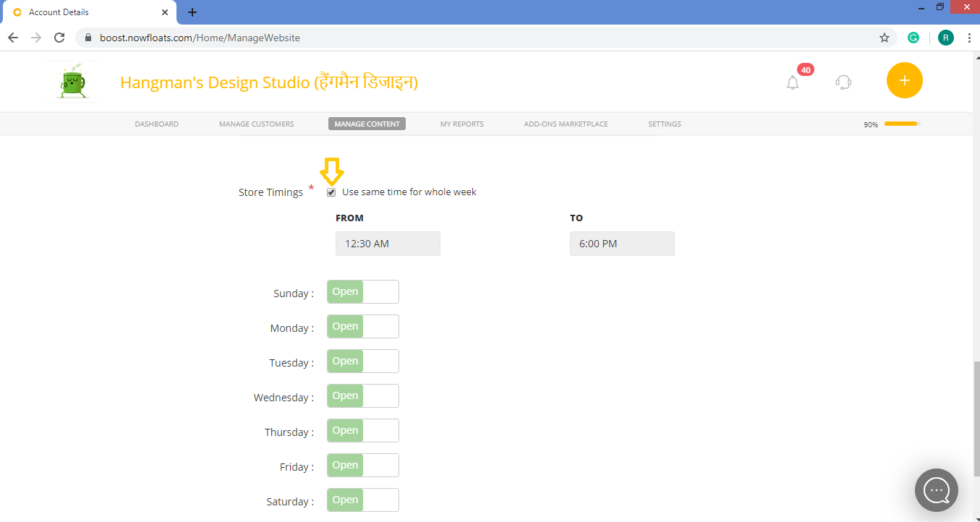The width and height of the screenshot is (980, 522).
Task: Open the support headset icon
Action: pyautogui.click(x=843, y=82)
